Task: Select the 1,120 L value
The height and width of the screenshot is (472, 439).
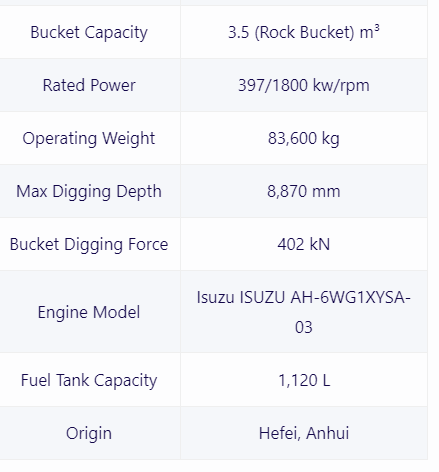Action: pos(304,380)
